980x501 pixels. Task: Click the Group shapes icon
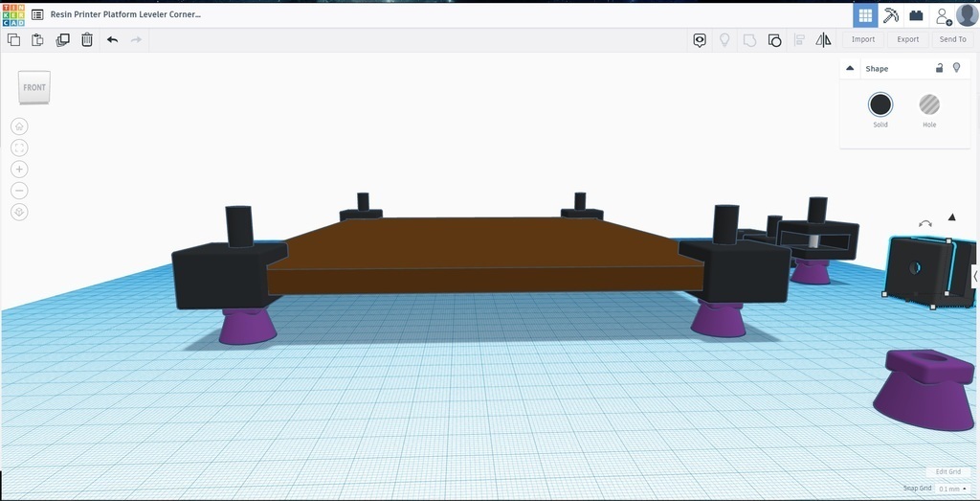749,40
